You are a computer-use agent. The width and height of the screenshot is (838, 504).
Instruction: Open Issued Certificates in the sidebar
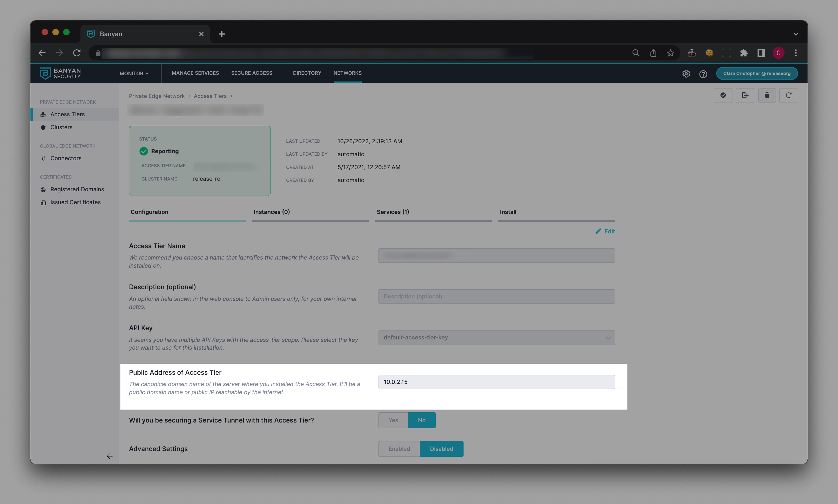click(75, 202)
